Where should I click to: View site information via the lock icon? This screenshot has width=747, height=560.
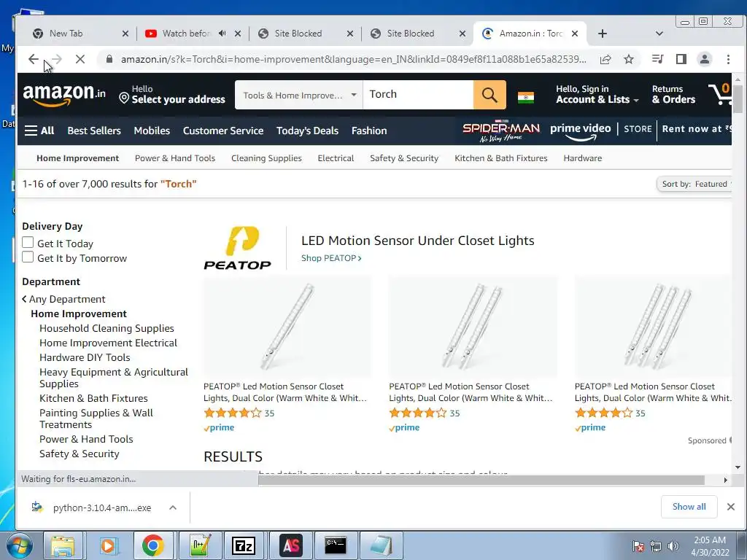pyautogui.click(x=109, y=59)
